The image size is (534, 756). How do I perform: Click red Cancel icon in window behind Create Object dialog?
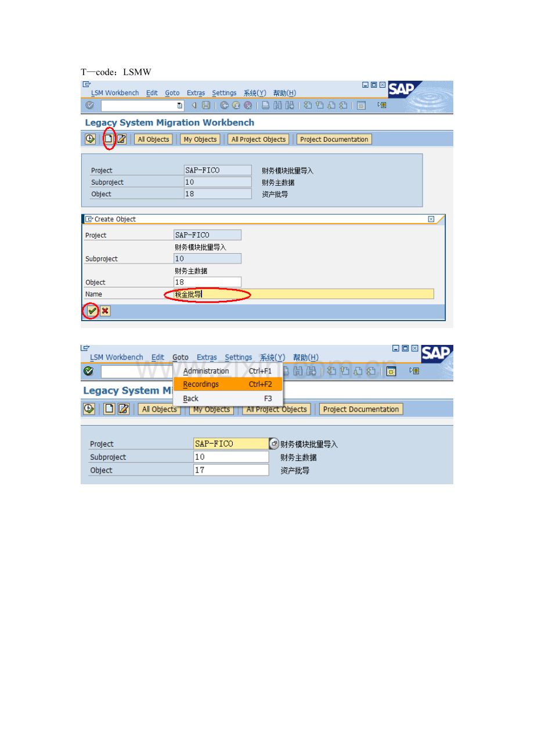(247, 105)
